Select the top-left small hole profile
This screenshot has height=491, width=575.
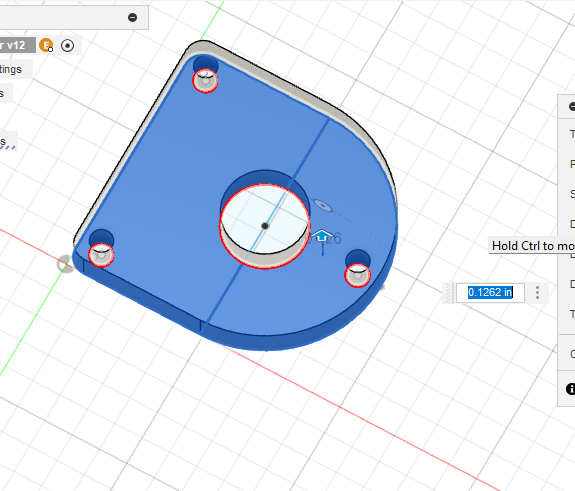click(x=205, y=80)
